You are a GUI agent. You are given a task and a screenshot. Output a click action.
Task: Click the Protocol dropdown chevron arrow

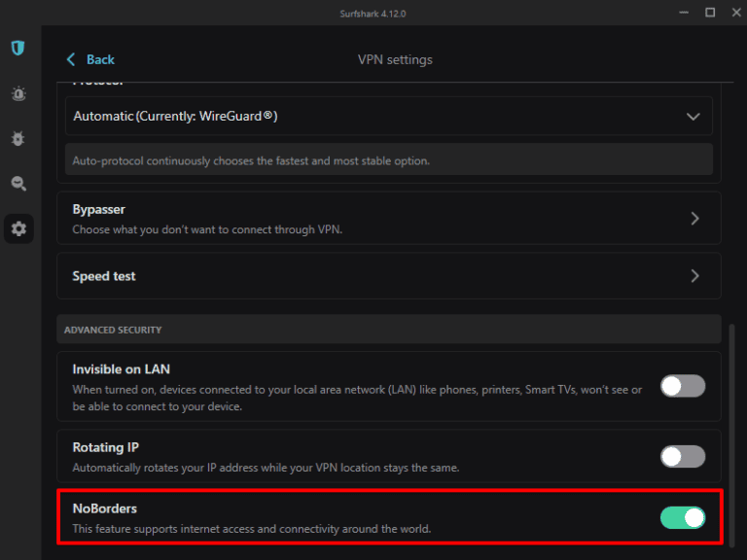pyautogui.click(x=694, y=117)
